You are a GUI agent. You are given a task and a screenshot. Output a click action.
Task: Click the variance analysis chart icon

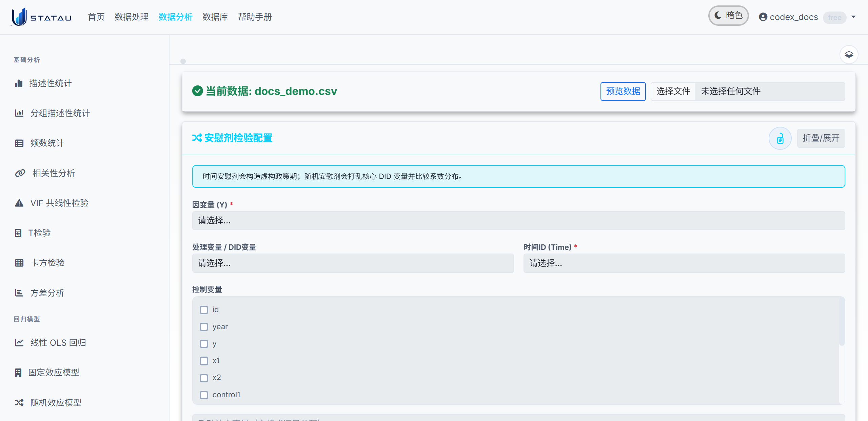(19, 293)
